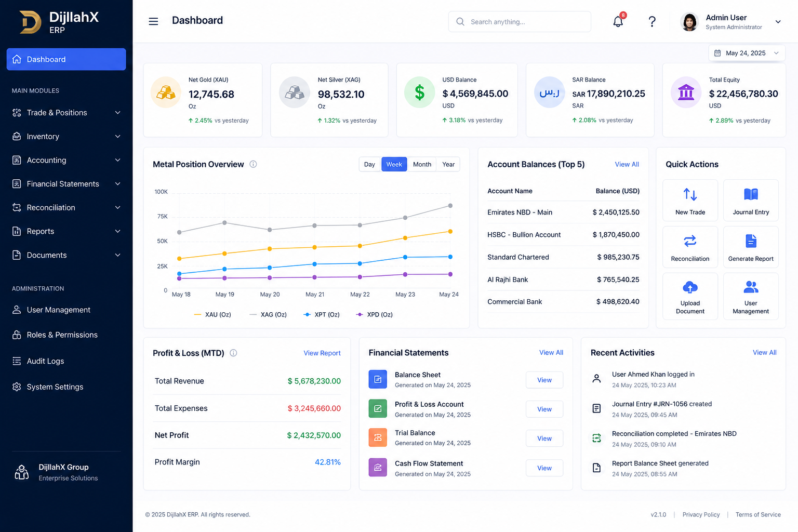Click the XAG May 24 data point
The image size is (798, 532).
click(450, 206)
